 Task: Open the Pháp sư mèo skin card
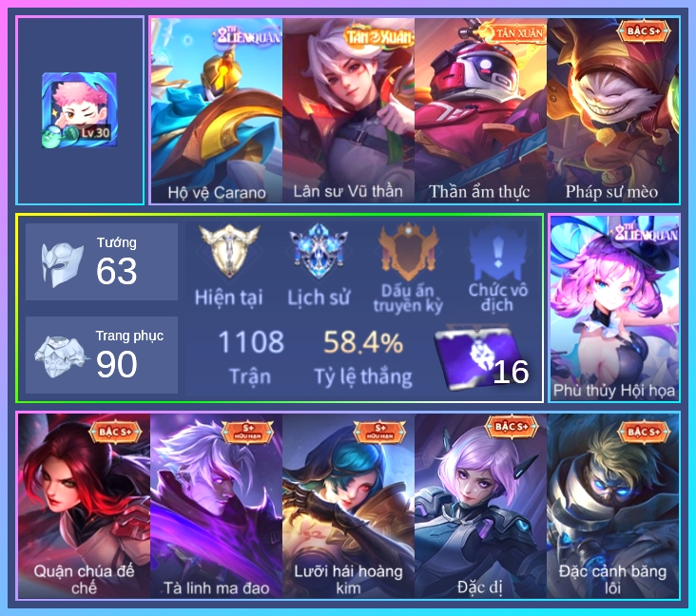pyautogui.click(x=612, y=110)
